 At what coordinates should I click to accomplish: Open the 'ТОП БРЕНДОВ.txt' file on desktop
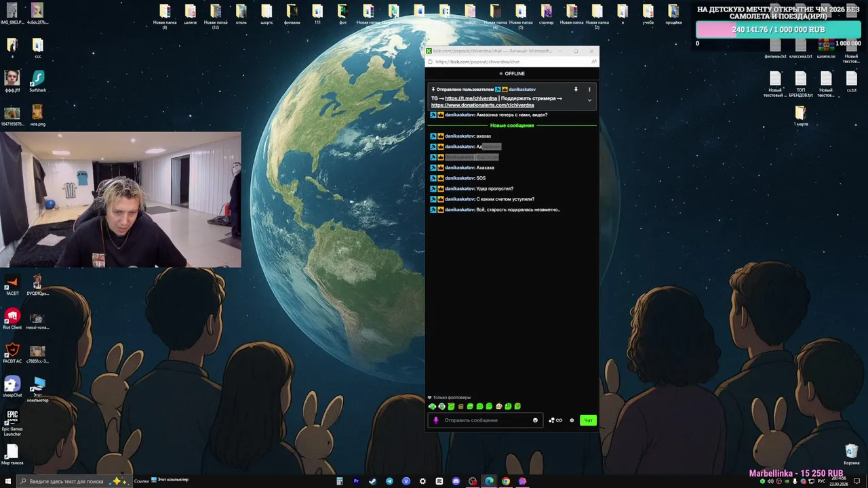pyautogui.click(x=801, y=84)
